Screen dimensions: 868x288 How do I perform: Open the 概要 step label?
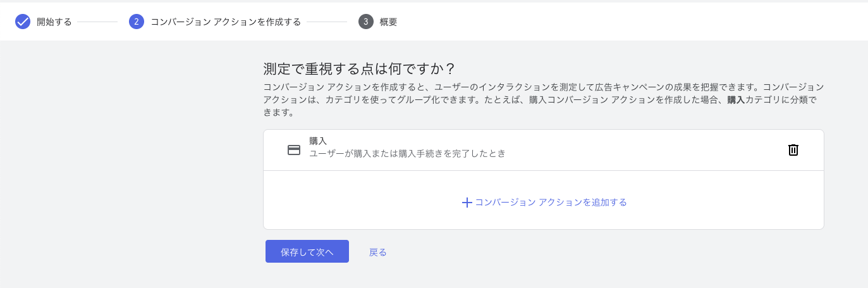coord(388,22)
